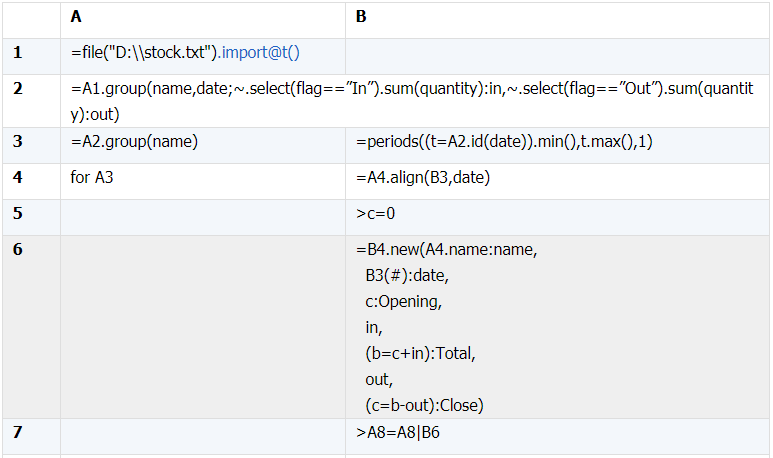Select row 7 header
This screenshot has width=773, height=458.
tap(31, 436)
